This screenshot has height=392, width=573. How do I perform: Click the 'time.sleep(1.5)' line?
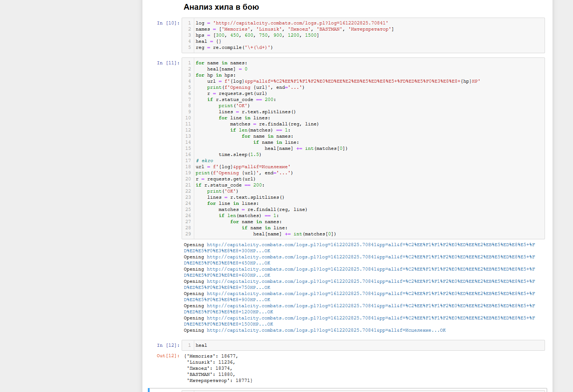point(240,155)
